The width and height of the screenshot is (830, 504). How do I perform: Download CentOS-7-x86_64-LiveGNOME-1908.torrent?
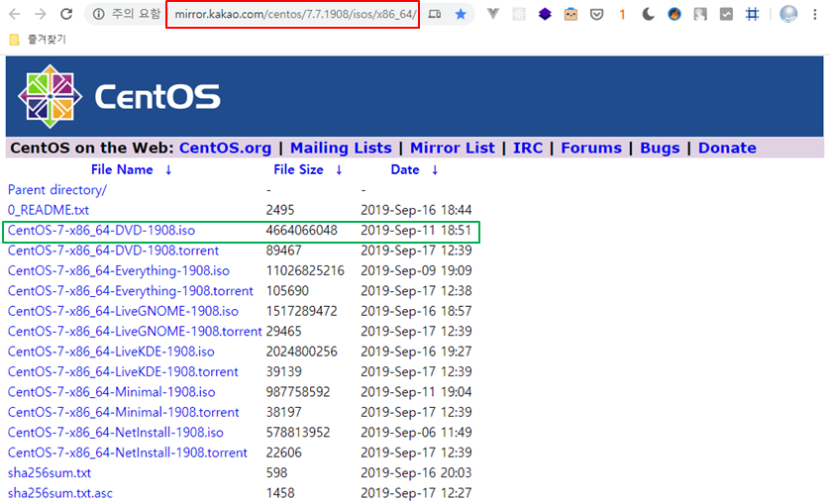click(x=135, y=332)
